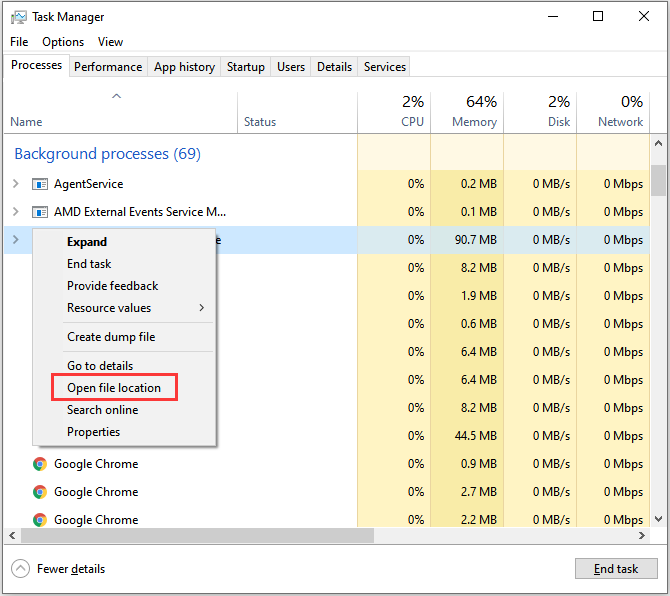Select the AgentService process name
Image resolution: width=670 pixels, height=596 pixels.
88,184
